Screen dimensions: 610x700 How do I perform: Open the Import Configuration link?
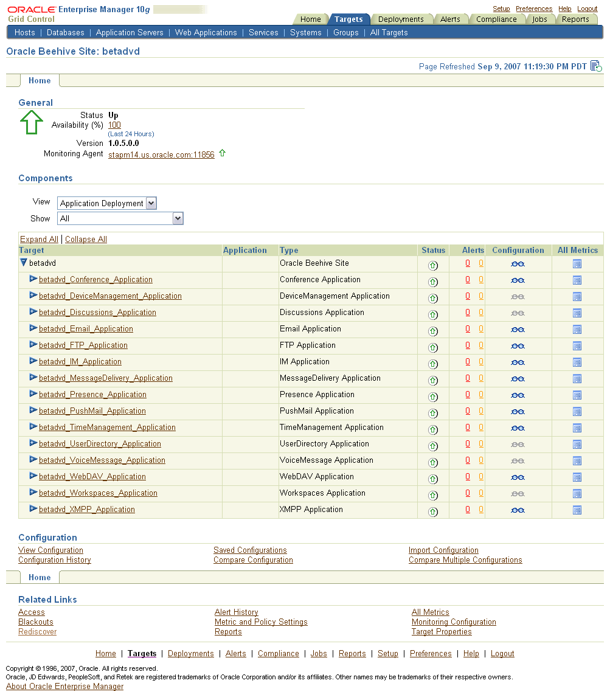(443, 550)
